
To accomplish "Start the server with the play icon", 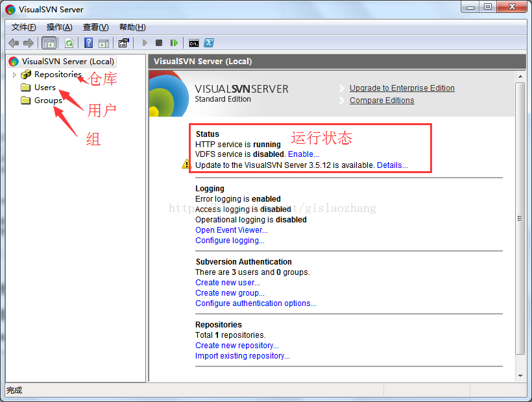I will tap(145, 43).
